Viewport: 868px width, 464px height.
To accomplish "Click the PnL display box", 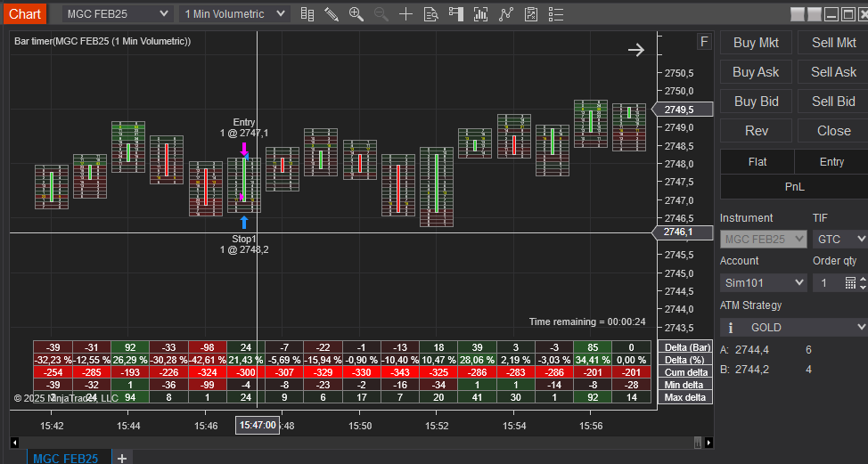I will coord(794,187).
